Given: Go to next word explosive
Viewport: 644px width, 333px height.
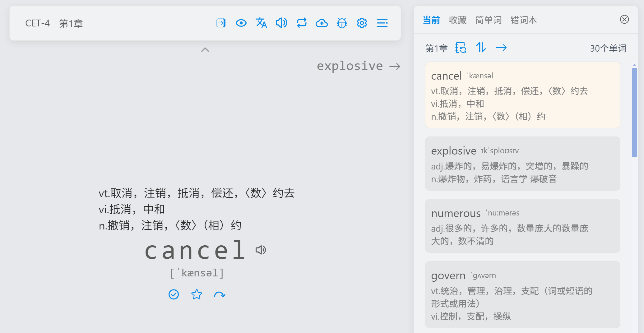Looking at the screenshot, I should pos(358,66).
